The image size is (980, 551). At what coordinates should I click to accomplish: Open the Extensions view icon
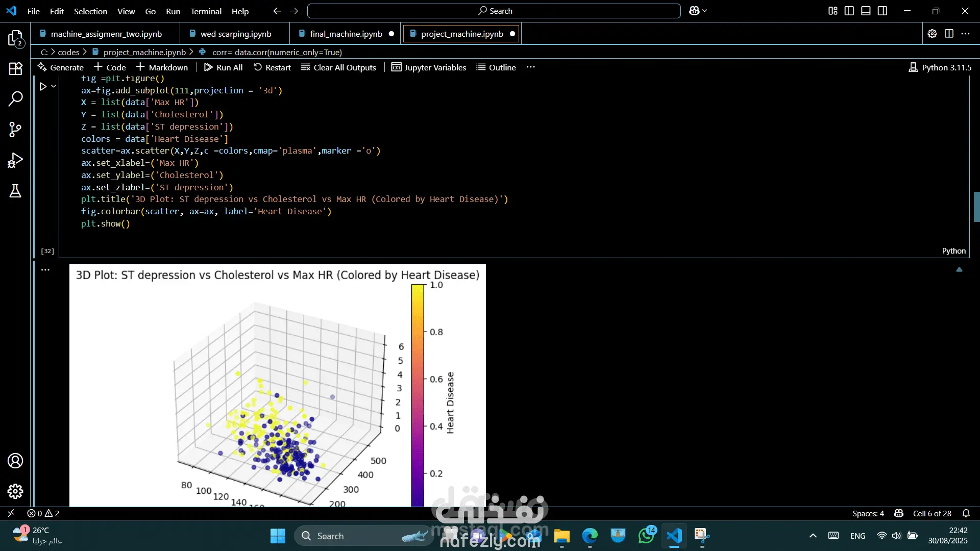coord(15,69)
